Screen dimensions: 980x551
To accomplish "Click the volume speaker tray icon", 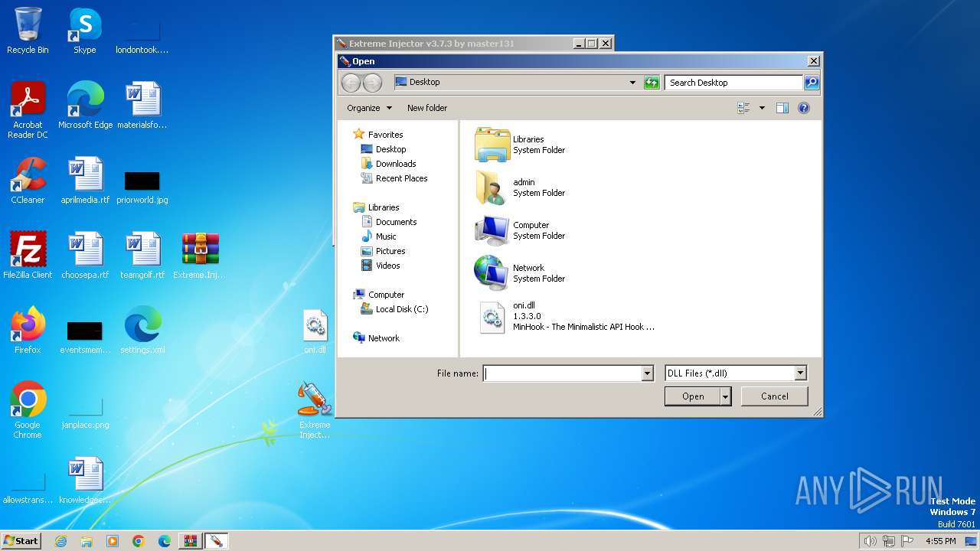I will (x=870, y=541).
